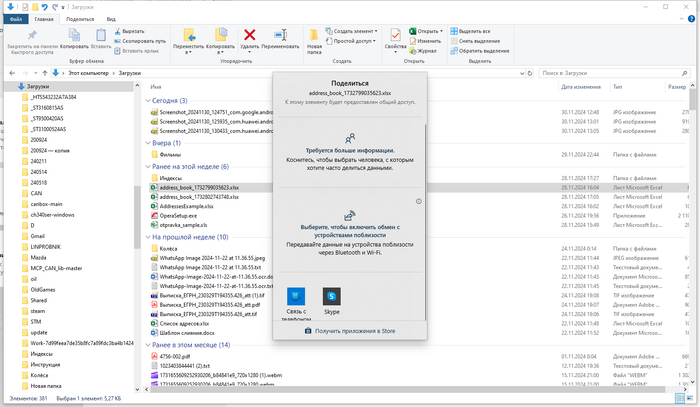Click the people contacts icon in share panel
Image resolution: width=700 pixels, height=407 pixels.
(349, 139)
